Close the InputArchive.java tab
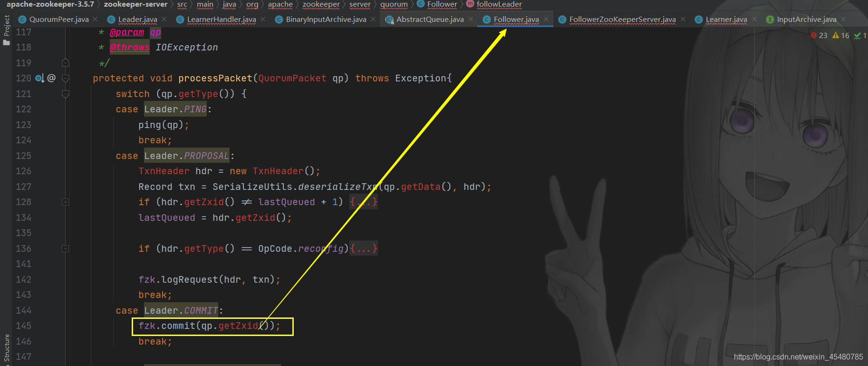 (x=843, y=19)
